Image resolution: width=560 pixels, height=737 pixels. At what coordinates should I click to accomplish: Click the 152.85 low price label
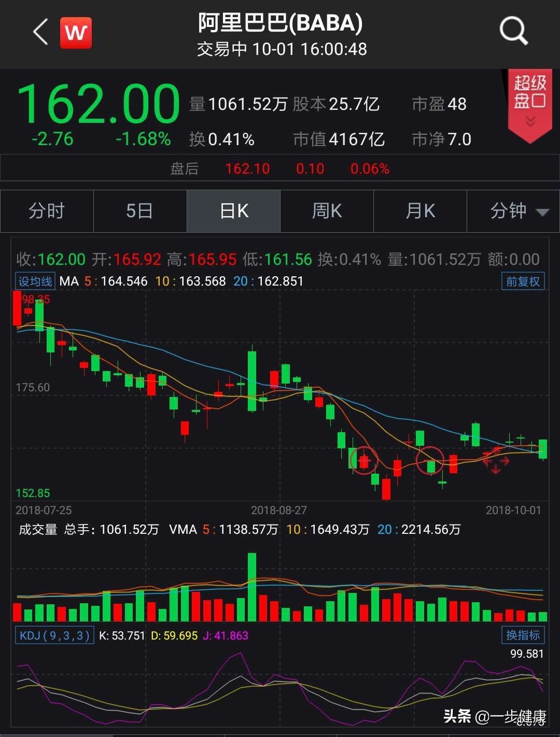coord(33,493)
